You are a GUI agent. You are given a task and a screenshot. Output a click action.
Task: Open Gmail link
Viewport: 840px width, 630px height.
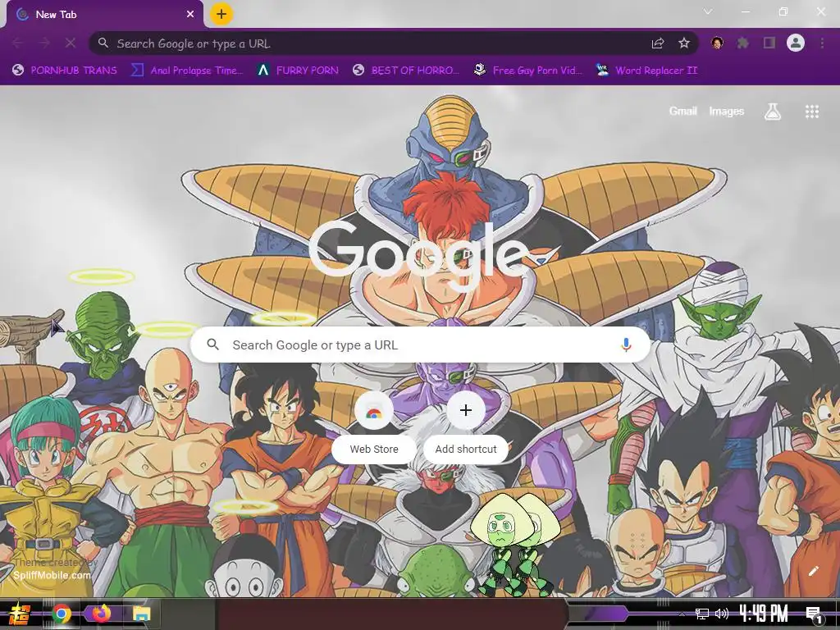point(682,112)
